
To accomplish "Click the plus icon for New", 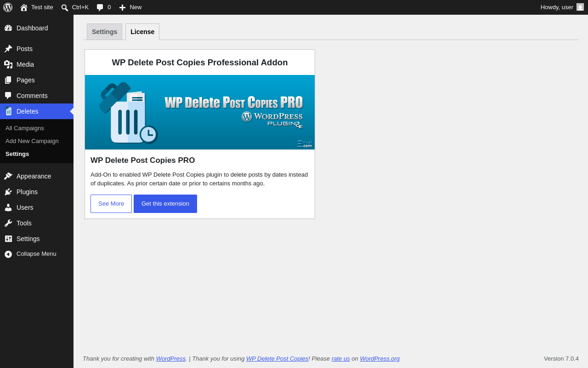I will tap(122, 7).
